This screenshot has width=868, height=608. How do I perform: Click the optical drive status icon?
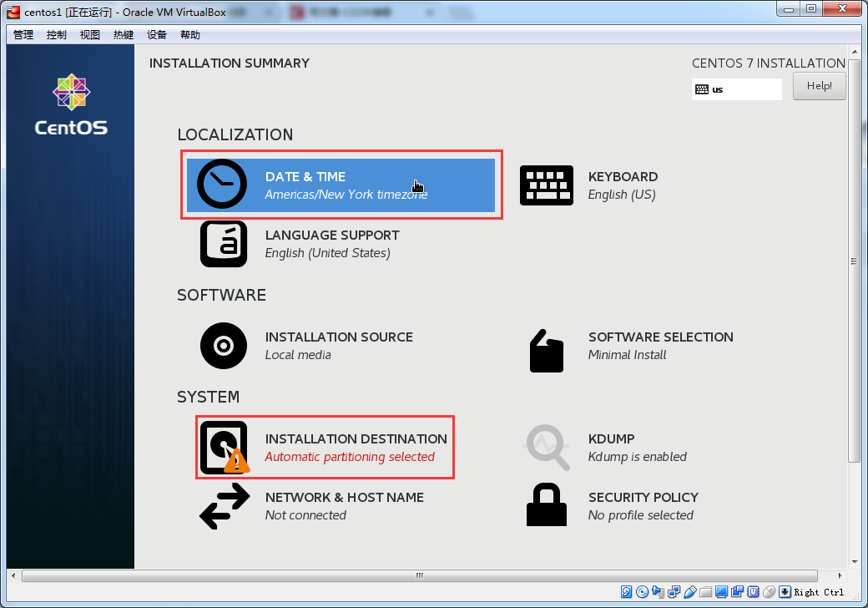point(642,592)
